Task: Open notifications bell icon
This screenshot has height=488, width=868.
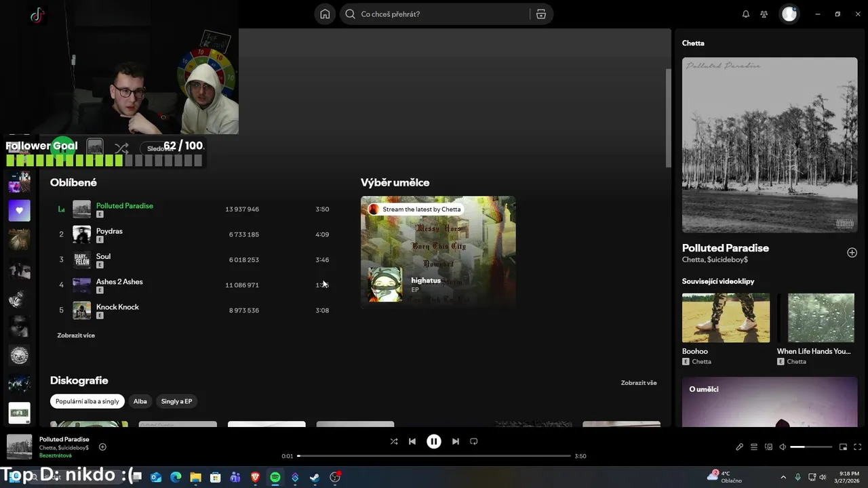Action: (746, 14)
